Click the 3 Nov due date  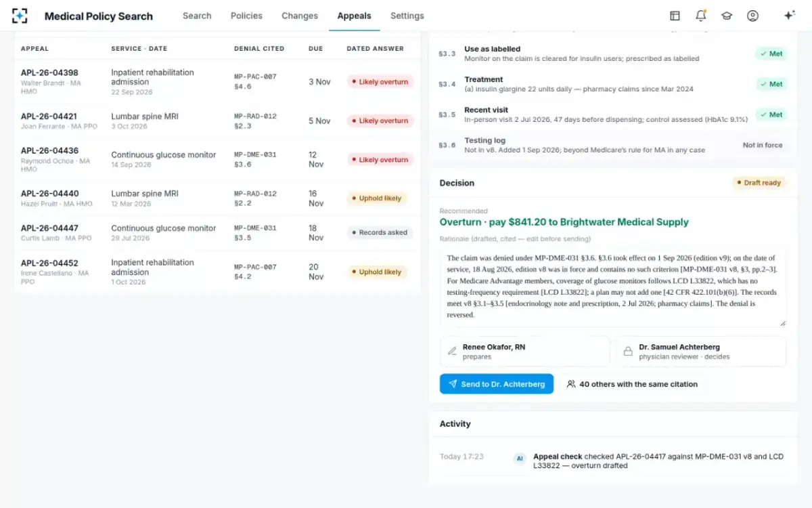[x=319, y=82]
